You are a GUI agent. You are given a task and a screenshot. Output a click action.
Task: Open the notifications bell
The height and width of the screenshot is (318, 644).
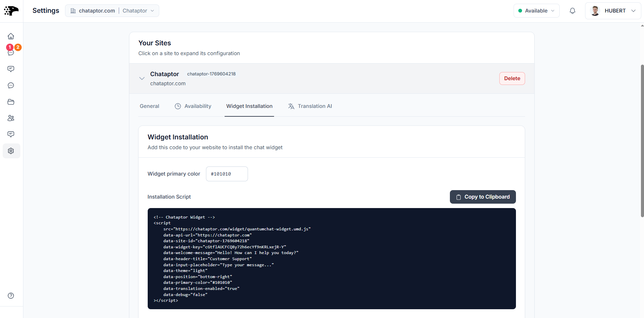pyautogui.click(x=573, y=11)
